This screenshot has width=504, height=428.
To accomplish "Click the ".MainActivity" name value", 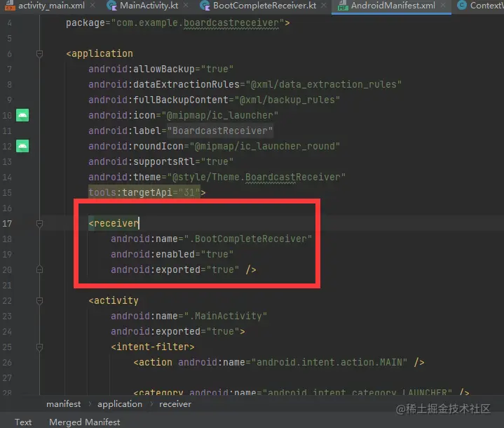I will click(225, 316).
